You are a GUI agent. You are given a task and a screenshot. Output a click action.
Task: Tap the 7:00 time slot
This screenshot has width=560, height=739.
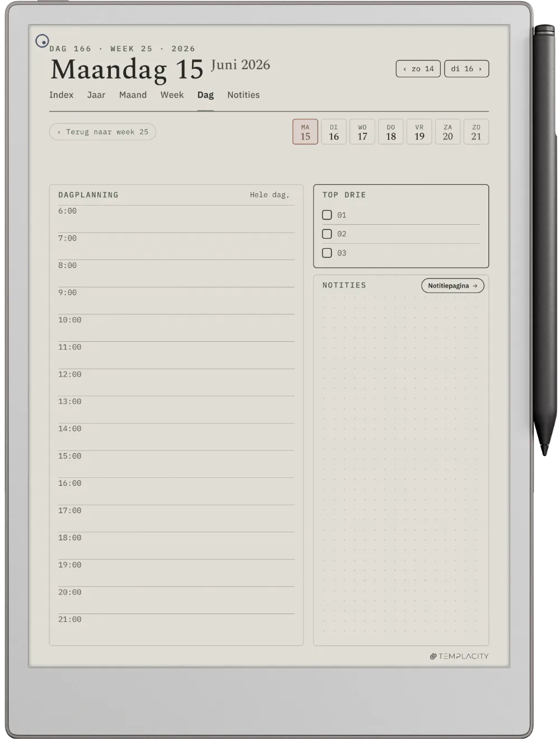[x=176, y=247]
